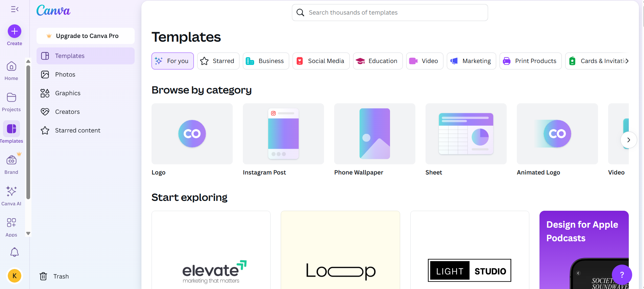Click the purple Create plus button
The height and width of the screenshot is (289, 644).
coord(15,31)
